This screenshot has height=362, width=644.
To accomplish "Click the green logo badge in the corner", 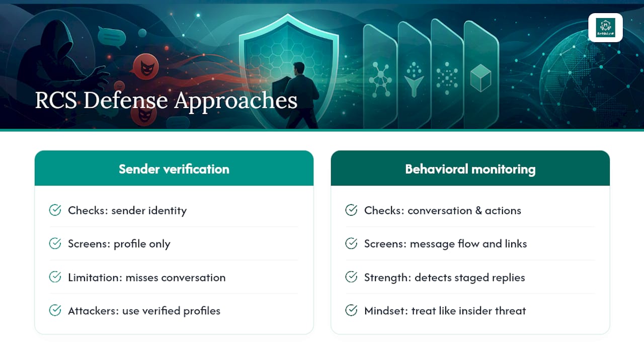I will pyautogui.click(x=605, y=28).
